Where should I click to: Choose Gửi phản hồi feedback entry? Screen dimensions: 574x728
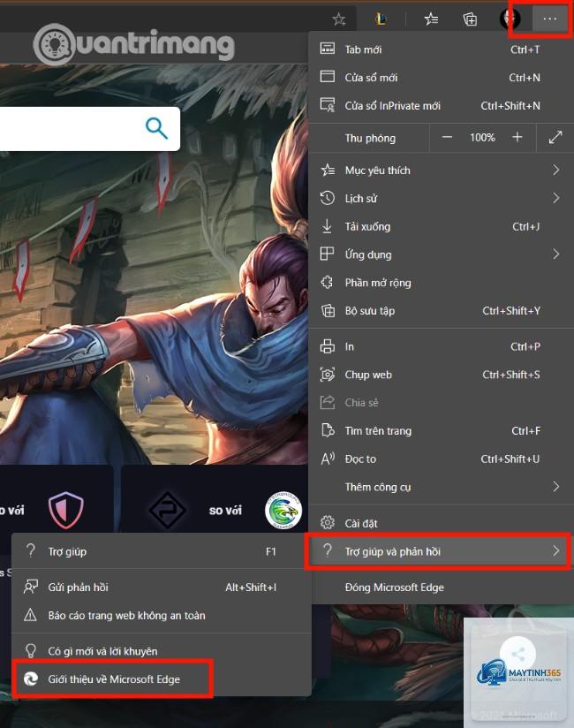click(161, 588)
